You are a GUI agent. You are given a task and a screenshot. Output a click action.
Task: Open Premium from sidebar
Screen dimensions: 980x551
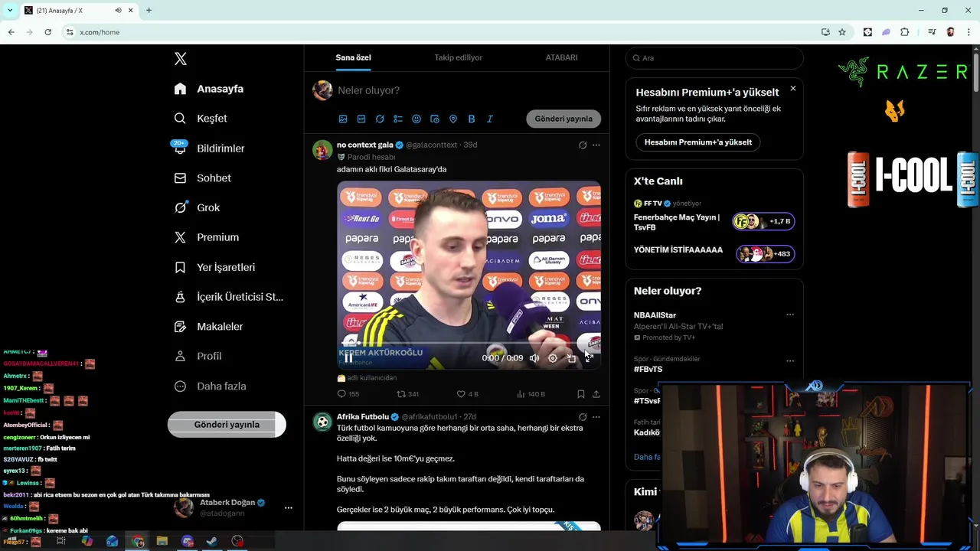(x=207, y=237)
